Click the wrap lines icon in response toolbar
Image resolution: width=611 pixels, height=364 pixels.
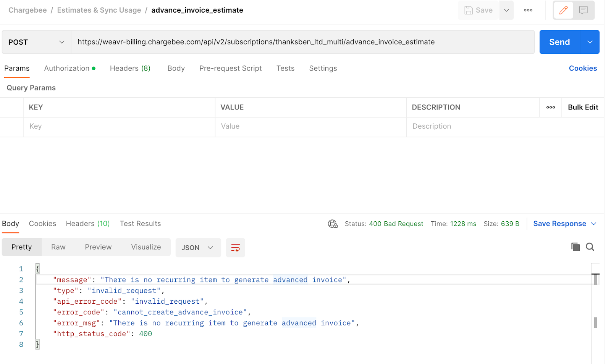[235, 248]
